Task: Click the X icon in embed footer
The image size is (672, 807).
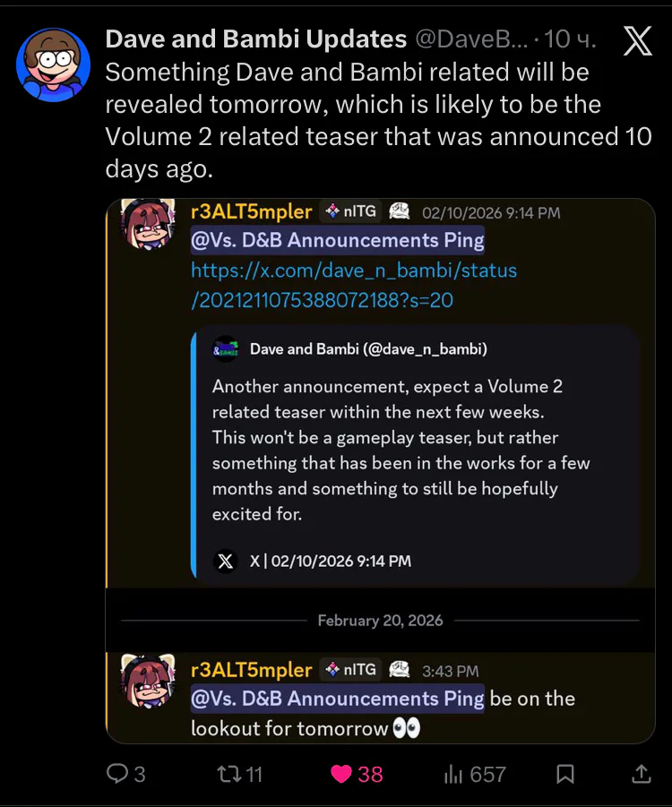Action: (x=226, y=561)
